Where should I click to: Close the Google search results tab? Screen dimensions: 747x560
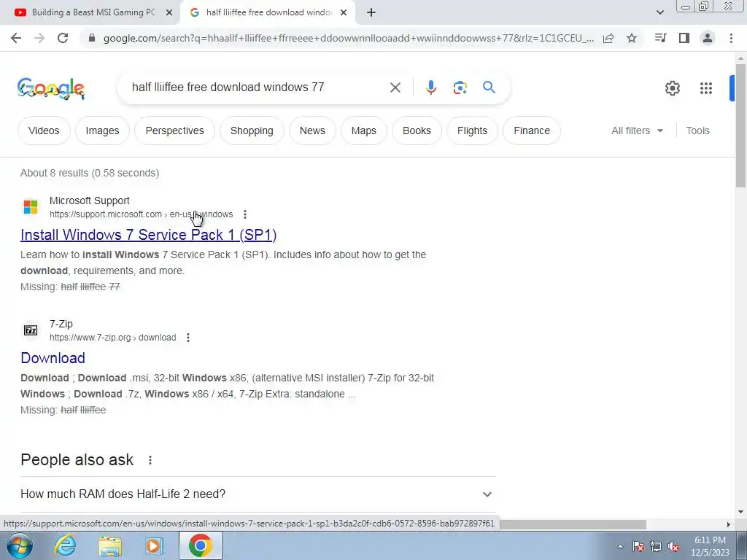coord(344,13)
